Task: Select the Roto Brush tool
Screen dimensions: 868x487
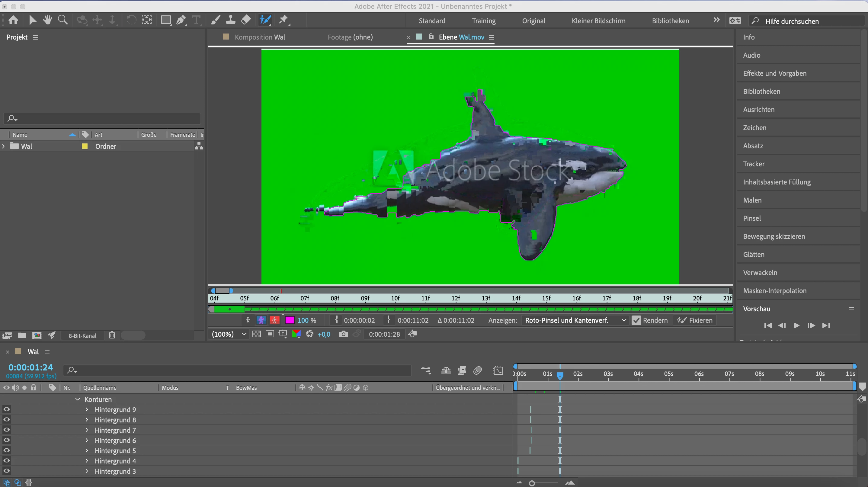Action: point(265,20)
